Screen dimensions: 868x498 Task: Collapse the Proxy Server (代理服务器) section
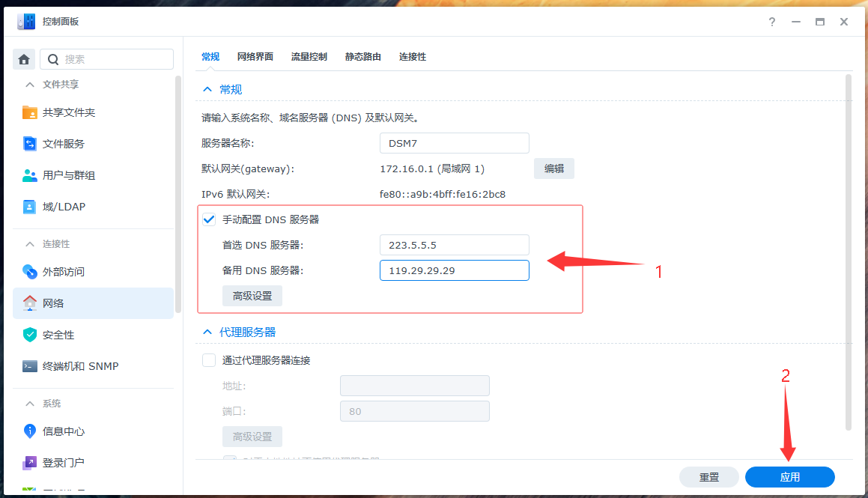(207, 332)
